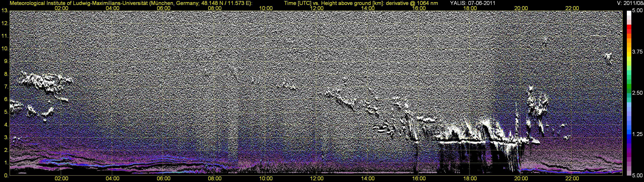
Task: Click the 02:00 label on the top time axis
Action: click(61, 8)
